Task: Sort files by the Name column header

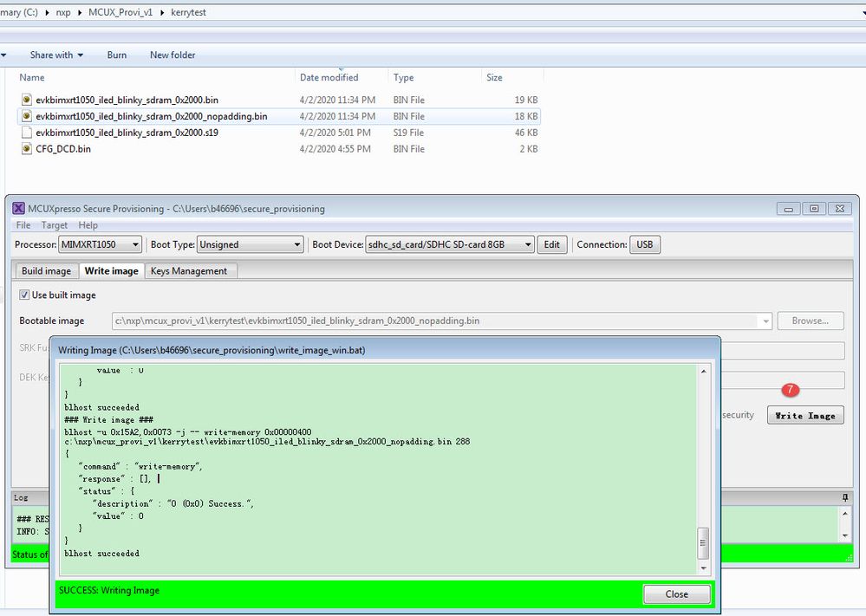Action: [32, 78]
